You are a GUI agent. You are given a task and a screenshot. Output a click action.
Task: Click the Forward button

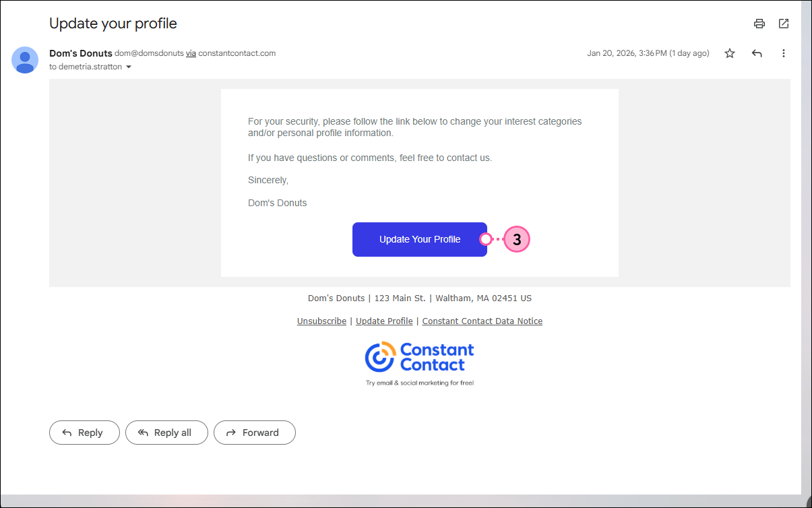pos(255,433)
